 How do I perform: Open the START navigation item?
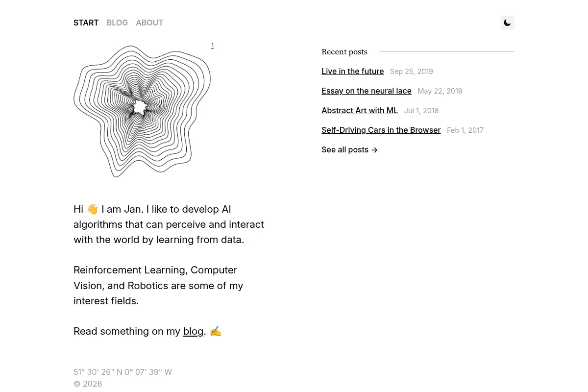pyautogui.click(x=86, y=23)
